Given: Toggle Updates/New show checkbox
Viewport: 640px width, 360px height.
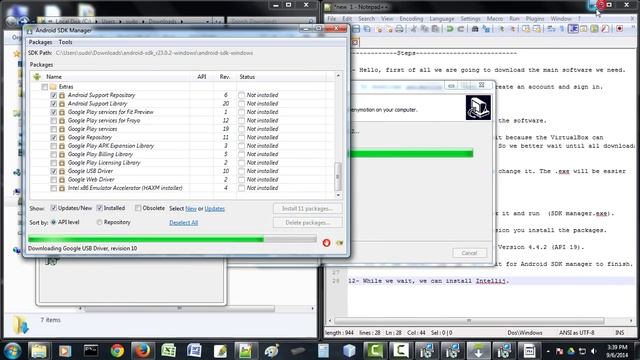Looking at the screenshot, I should coord(53,208).
